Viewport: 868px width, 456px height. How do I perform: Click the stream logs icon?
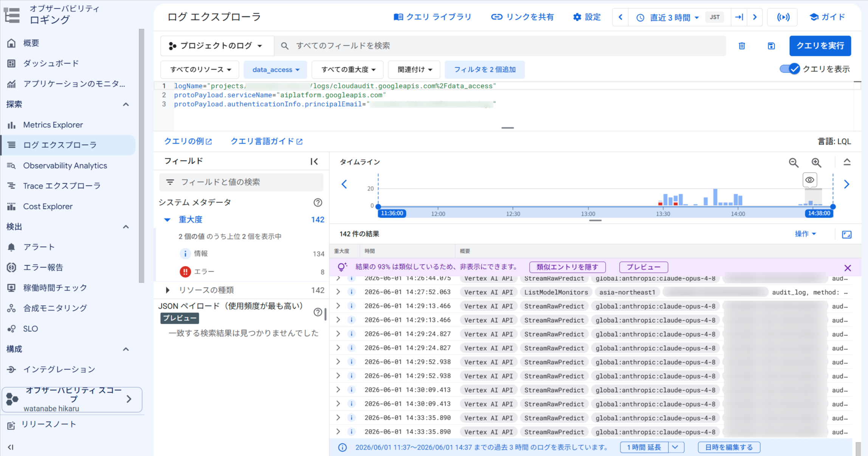tap(783, 17)
